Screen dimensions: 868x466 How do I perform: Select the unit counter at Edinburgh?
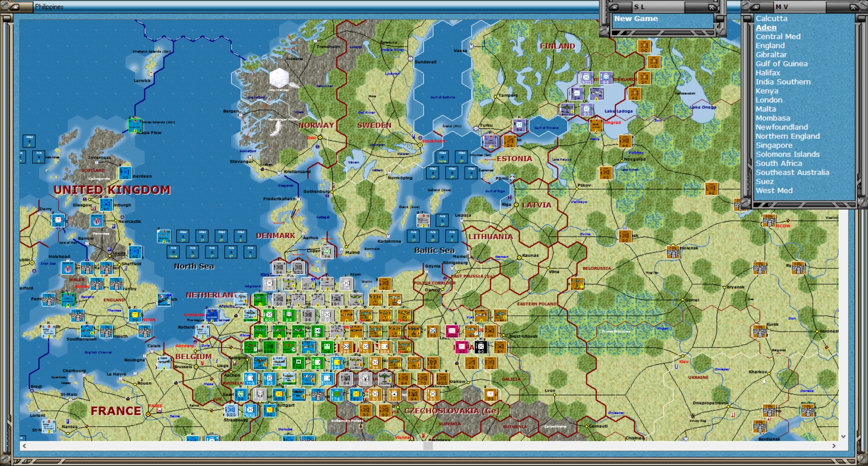pyautogui.click(x=106, y=204)
